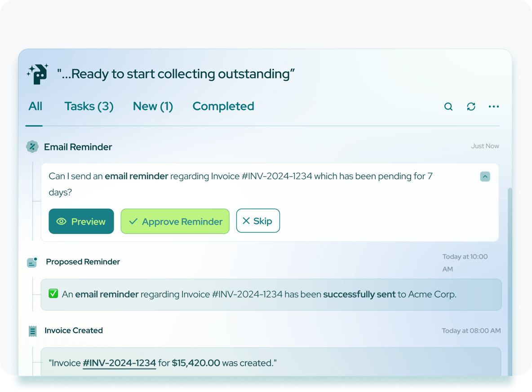Click the green checkmark in sent message

pyautogui.click(x=53, y=294)
